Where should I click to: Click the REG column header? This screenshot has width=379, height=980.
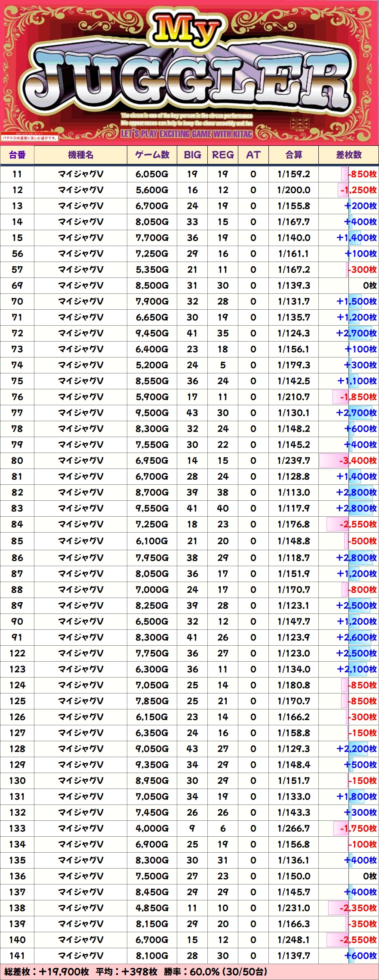click(223, 155)
